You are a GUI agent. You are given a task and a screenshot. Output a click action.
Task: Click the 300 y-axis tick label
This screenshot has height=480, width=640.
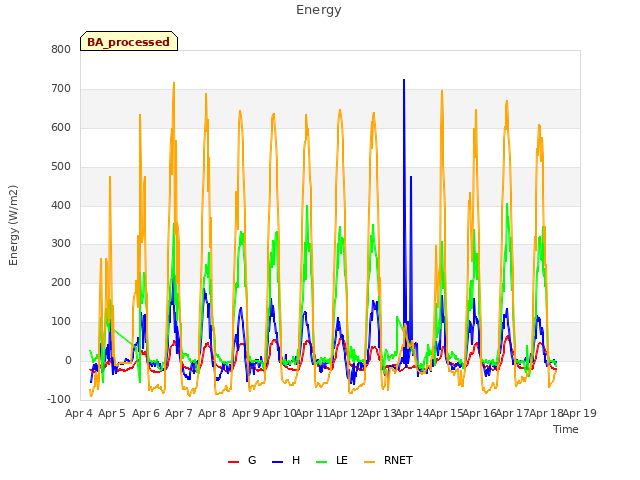point(61,244)
